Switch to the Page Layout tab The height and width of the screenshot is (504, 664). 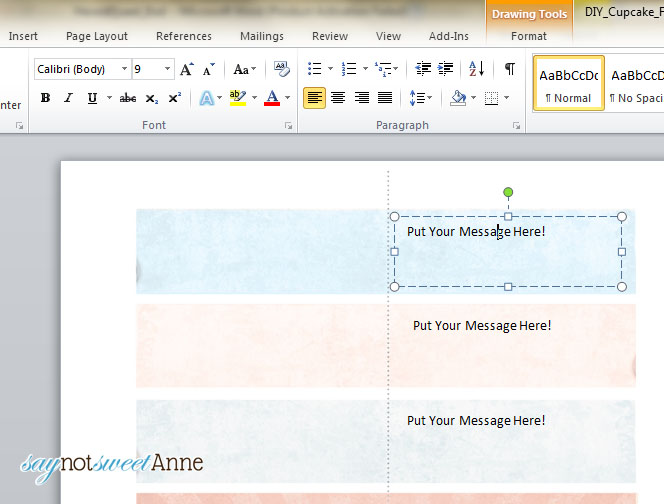point(97,36)
